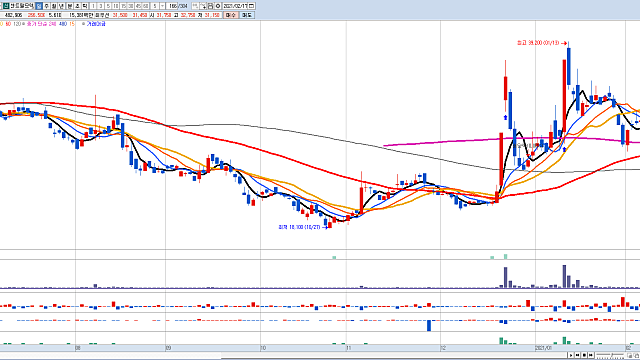Open the custom interval dropdown arrow
The height and width of the screenshot is (360, 640).
[162, 6]
